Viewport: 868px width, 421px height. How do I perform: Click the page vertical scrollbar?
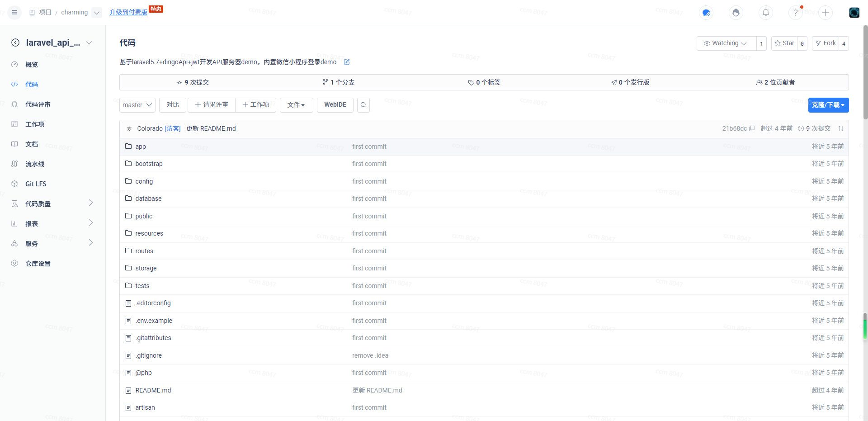click(865, 72)
